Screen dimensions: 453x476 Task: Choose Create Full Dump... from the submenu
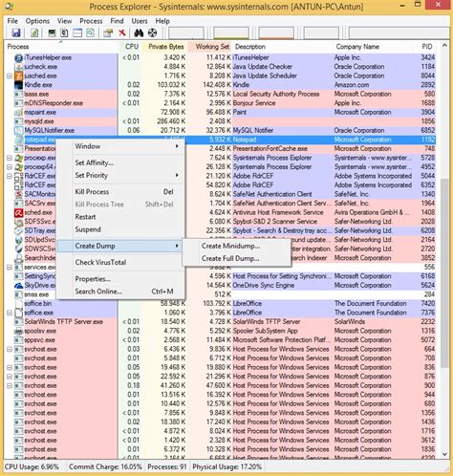[x=237, y=258]
